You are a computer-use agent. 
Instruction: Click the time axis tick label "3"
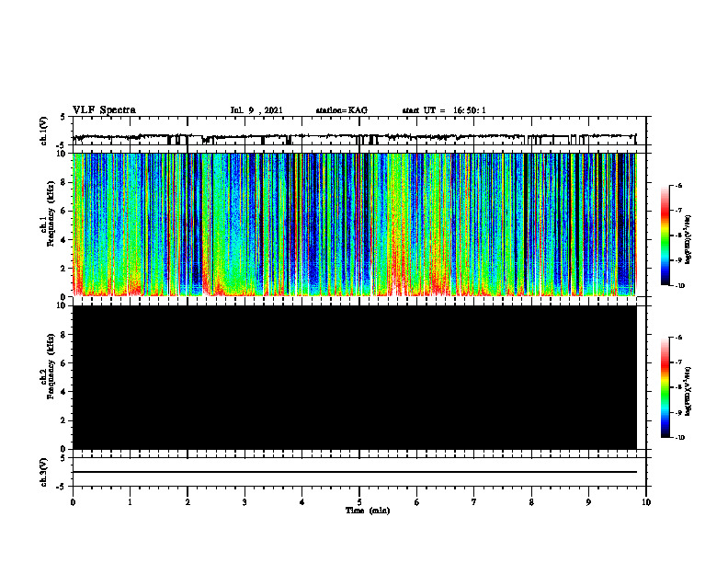(245, 502)
